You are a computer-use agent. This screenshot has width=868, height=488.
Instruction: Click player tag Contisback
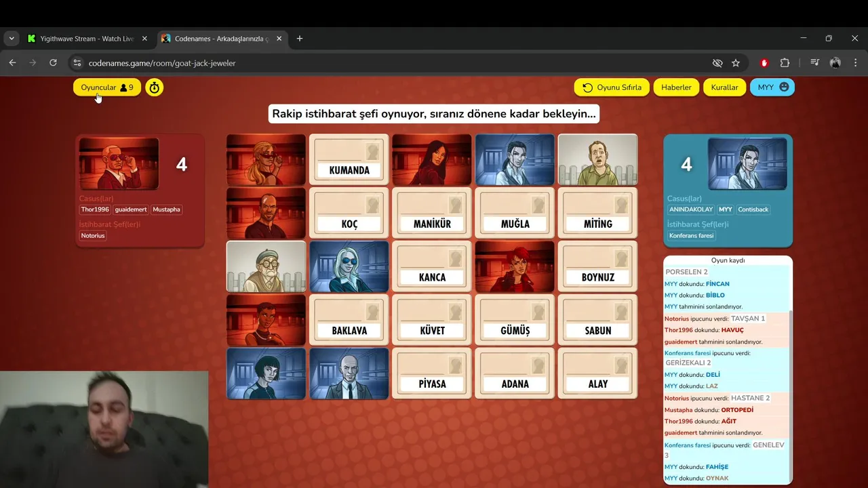click(x=753, y=209)
